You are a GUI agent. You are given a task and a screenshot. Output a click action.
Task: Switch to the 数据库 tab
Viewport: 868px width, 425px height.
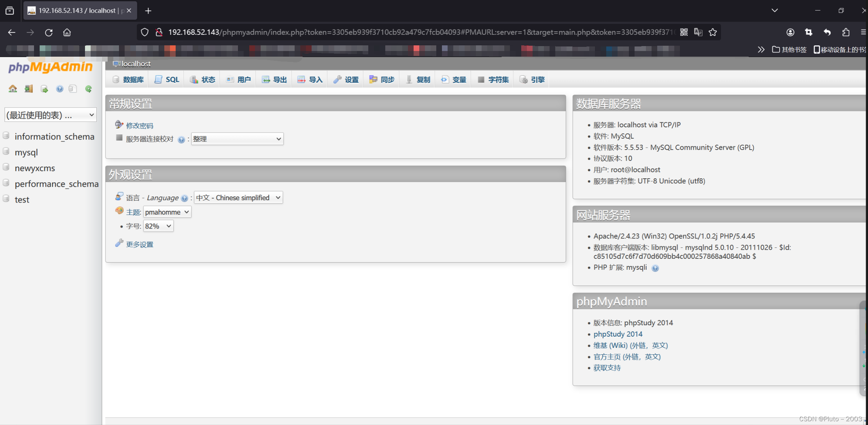pos(128,80)
